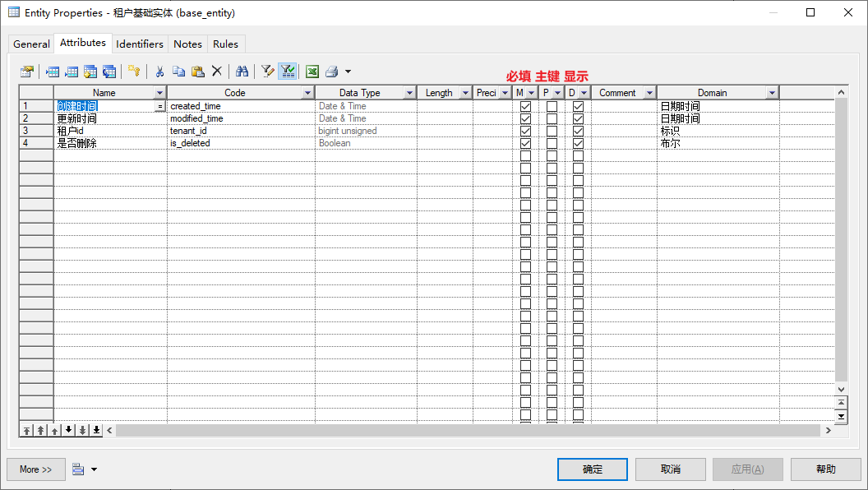Select the tenant_id code cell
Image resolution: width=868 pixels, height=490 pixels.
tap(241, 131)
